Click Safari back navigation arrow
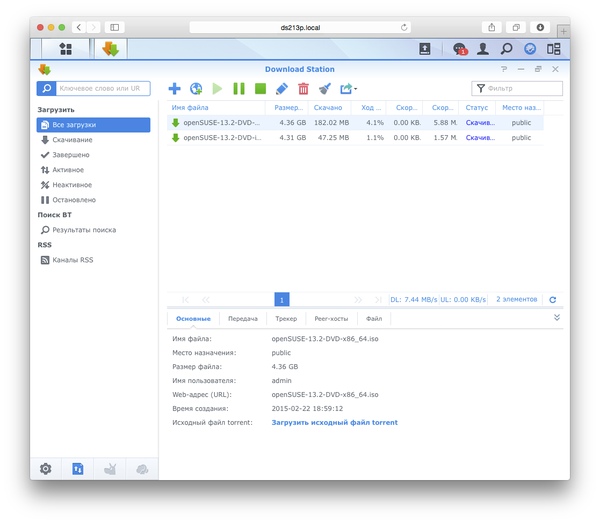 pos(79,27)
